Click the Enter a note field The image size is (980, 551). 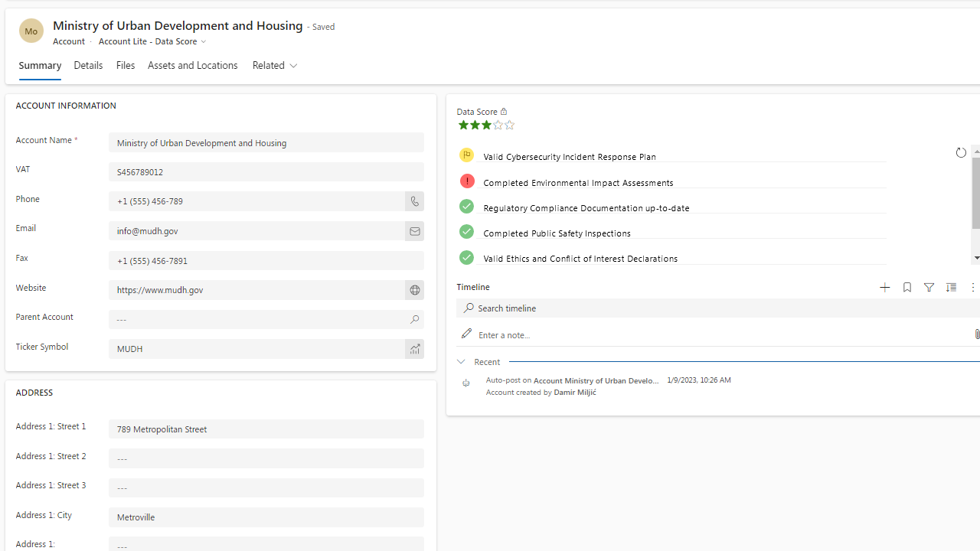coord(689,335)
